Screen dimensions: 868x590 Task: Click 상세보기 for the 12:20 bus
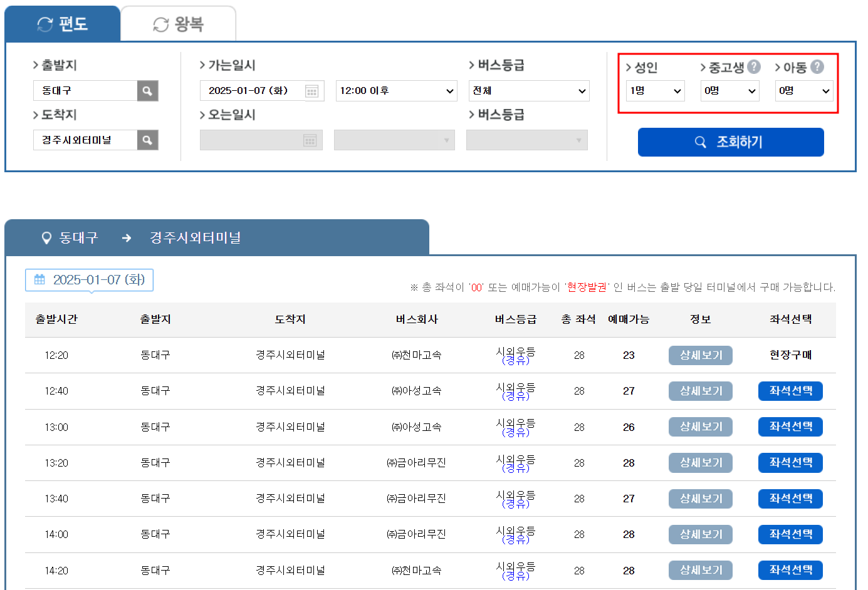[701, 355]
